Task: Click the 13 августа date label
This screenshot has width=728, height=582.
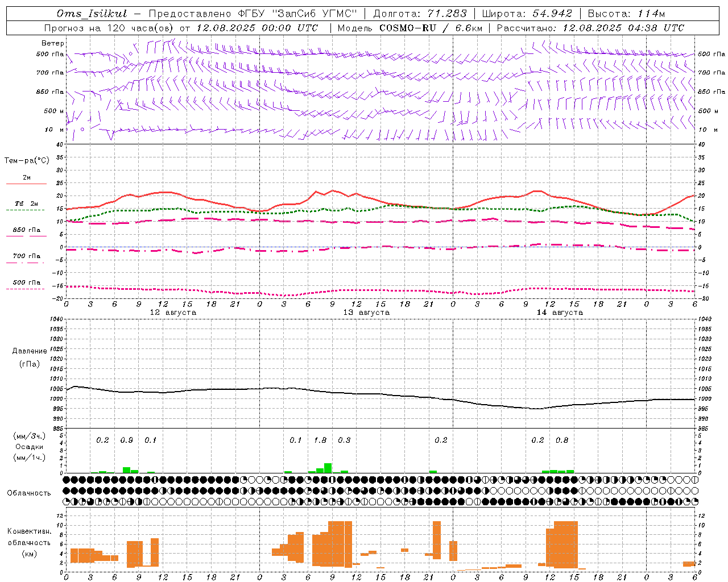Action: coord(366,313)
